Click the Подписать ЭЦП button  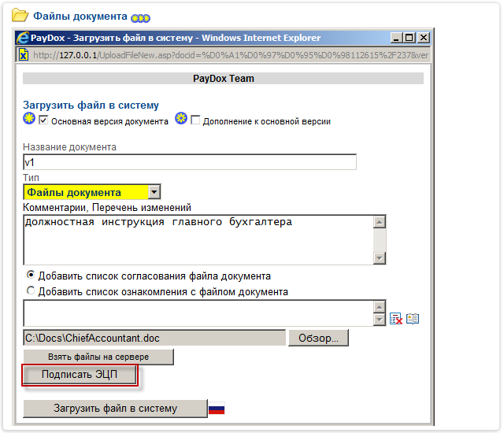[x=80, y=375]
